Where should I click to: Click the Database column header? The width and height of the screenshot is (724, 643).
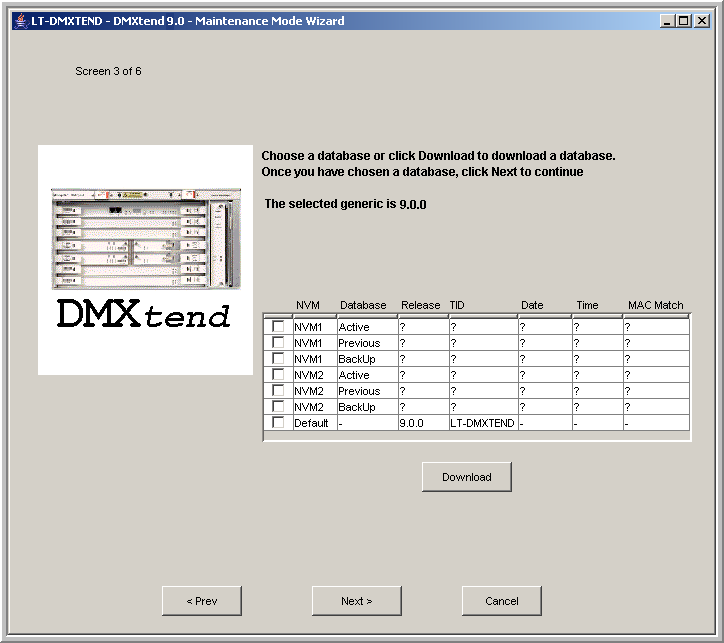pyautogui.click(x=363, y=305)
